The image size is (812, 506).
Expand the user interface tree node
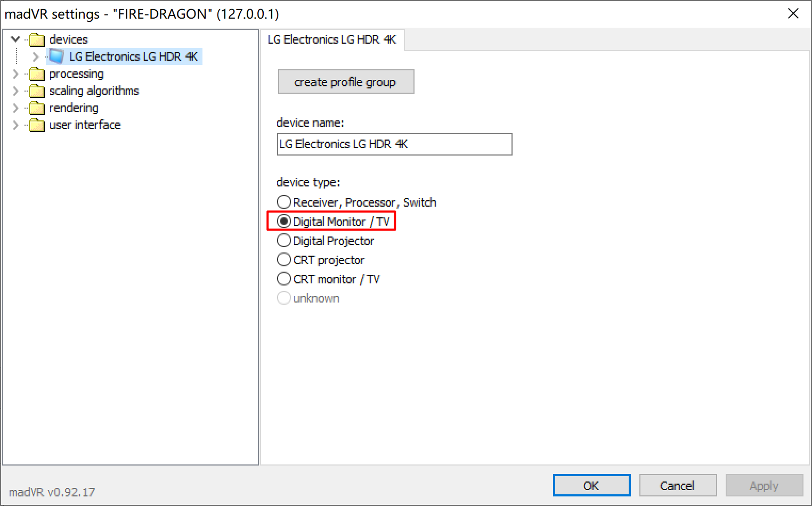pyautogui.click(x=15, y=125)
